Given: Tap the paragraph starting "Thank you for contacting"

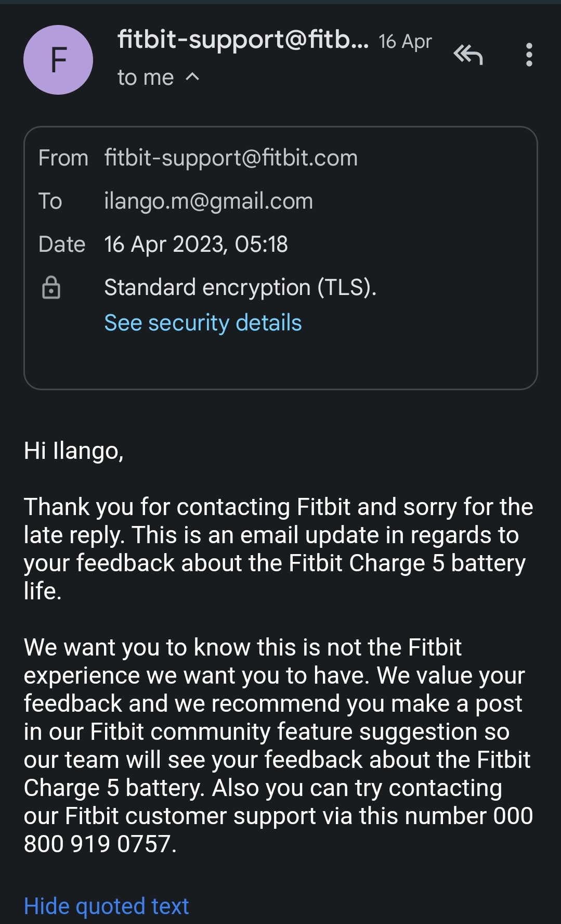Looking at the screenshot, I should (278, 549).
